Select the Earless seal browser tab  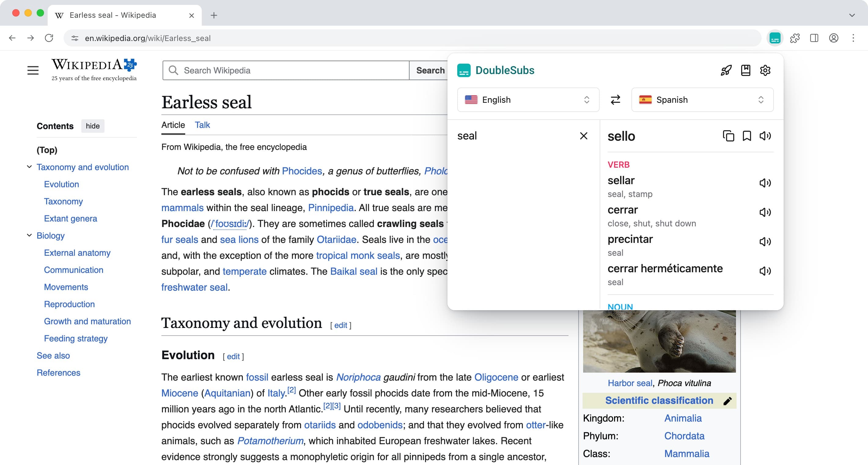click(125, 15)
